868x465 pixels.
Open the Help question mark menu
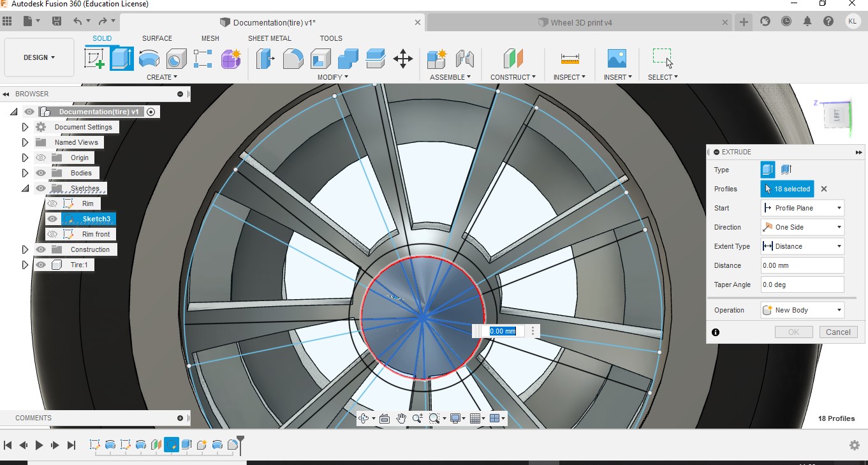tap(828, 21)
